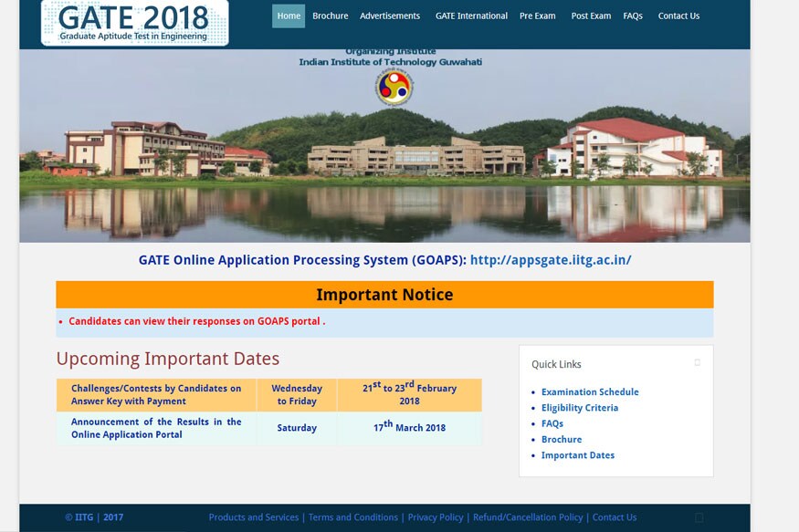Go to GATE International menu
The height and width of the screenshot is (532, 799).
471,16
